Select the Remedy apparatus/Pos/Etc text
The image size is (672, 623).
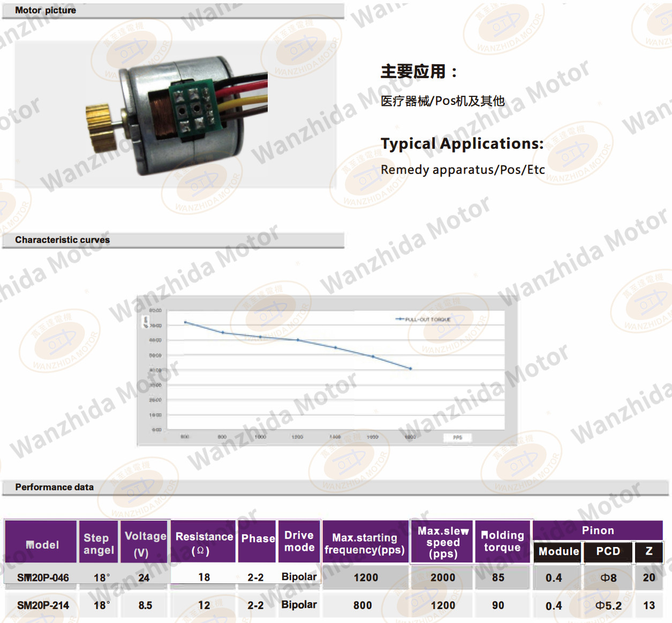[463, 170]
